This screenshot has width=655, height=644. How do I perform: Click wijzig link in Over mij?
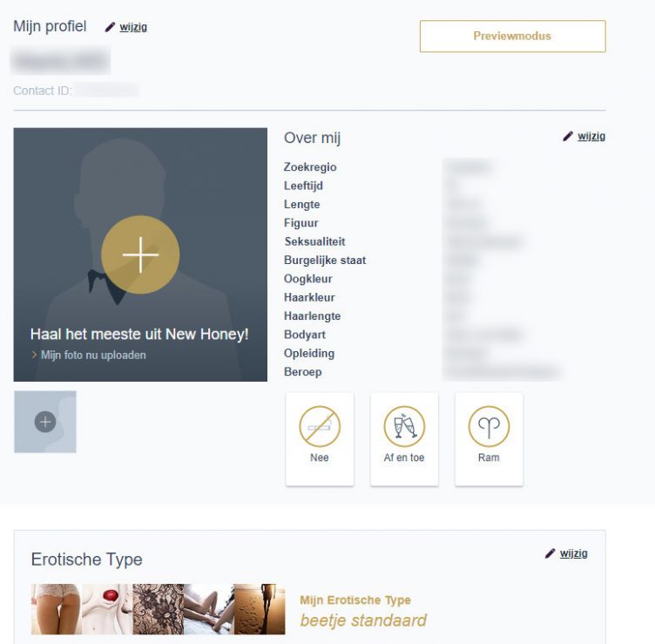point(591,136)
